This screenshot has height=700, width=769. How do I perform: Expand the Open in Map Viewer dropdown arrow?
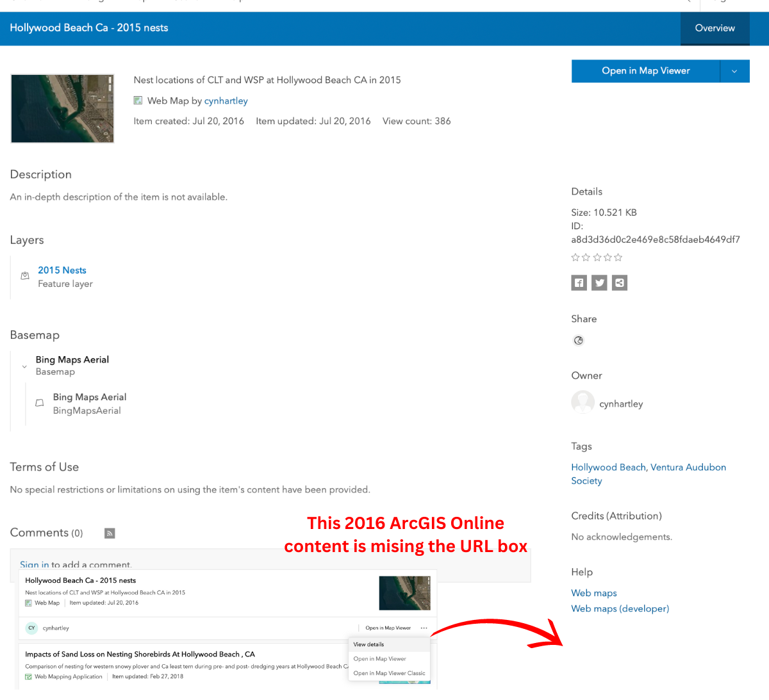tap(734, 71)
